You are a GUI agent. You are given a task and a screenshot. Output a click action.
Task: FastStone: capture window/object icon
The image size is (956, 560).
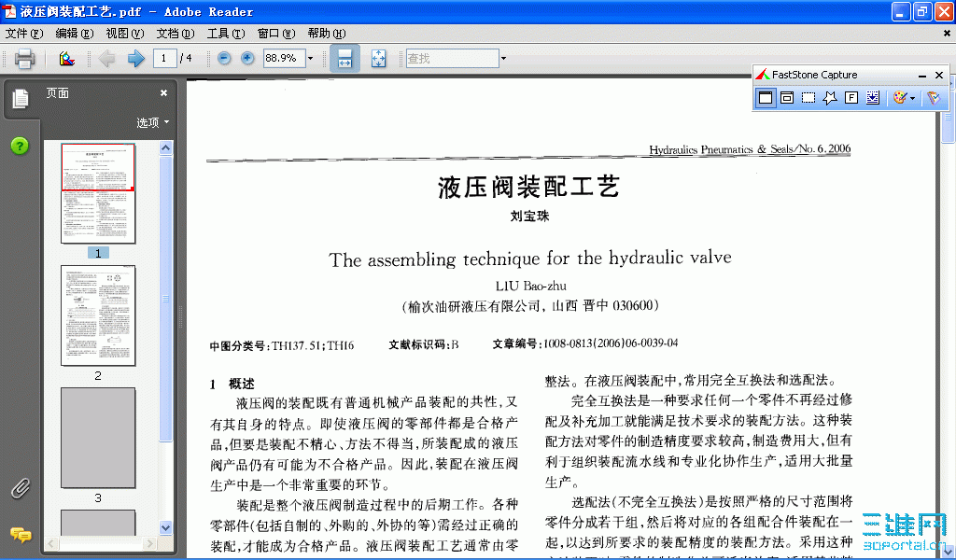click(x=786, y=97)
